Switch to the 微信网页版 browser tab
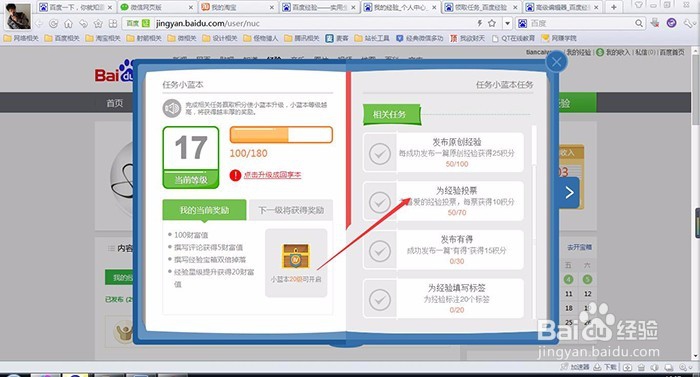Screen dimensions: 700x377 click(157, 7)
